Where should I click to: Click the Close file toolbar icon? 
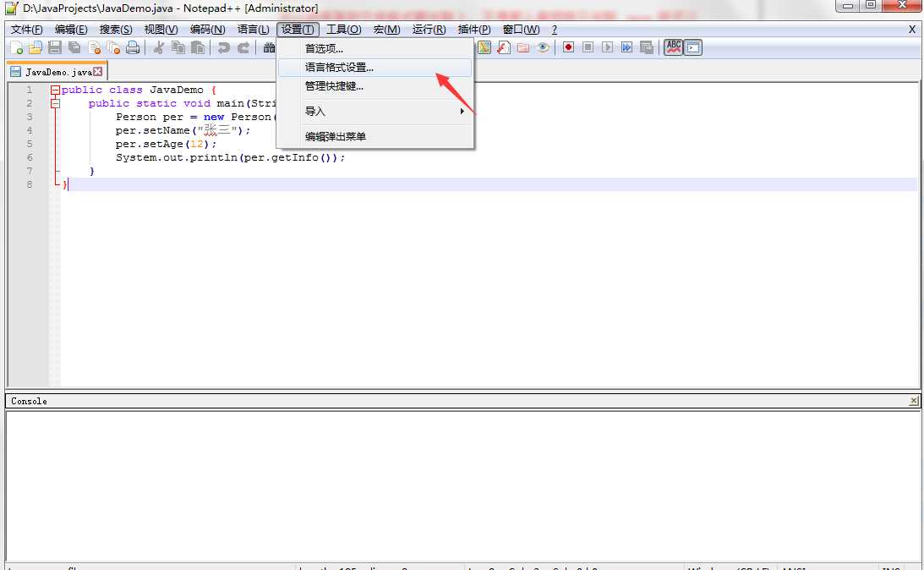coord(95,47)
